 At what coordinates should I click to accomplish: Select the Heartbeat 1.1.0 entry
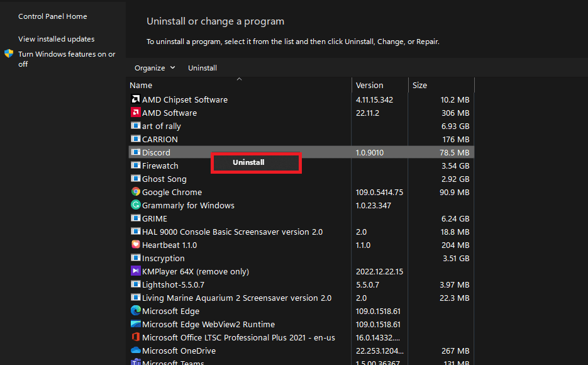coord(170,245)
